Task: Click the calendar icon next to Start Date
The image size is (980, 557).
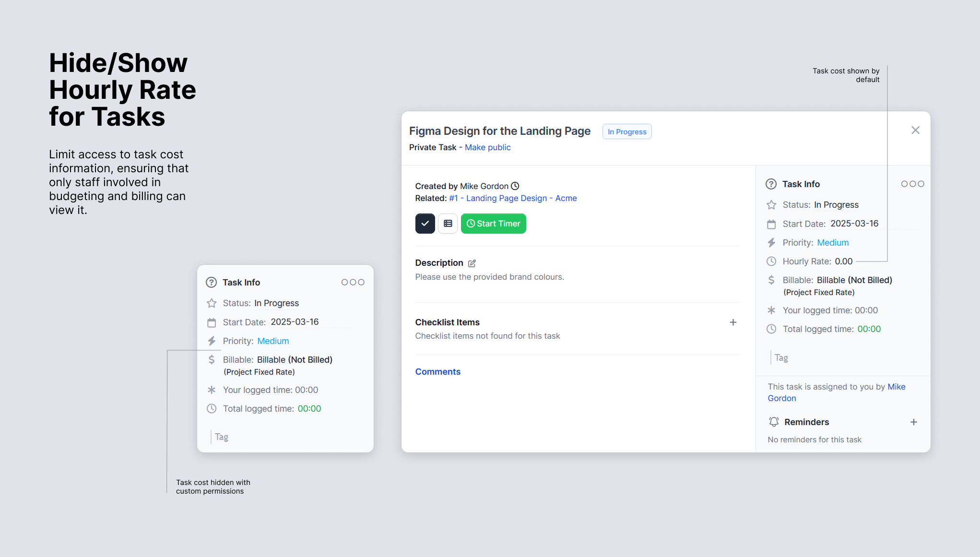Action: tap(771, 224)
